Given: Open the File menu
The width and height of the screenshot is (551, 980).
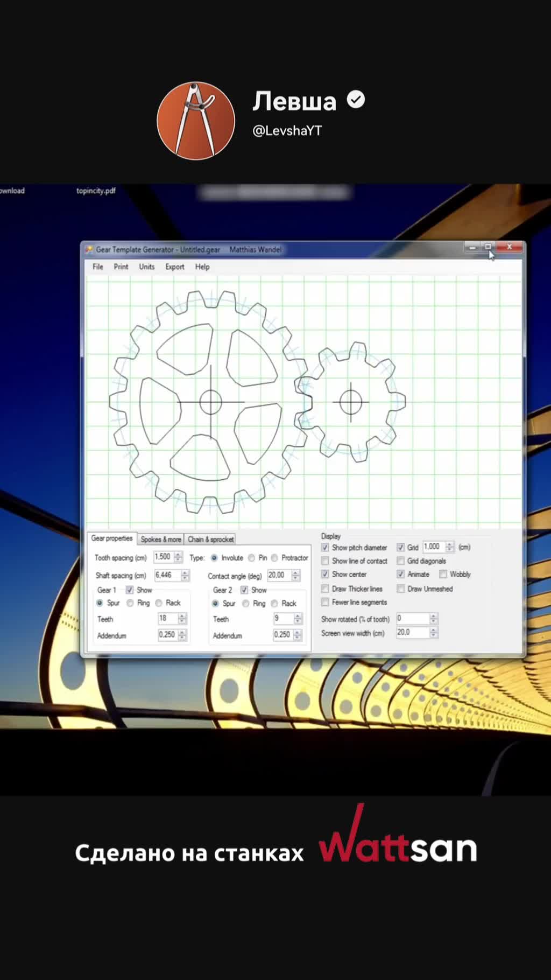Looking at the screenshot, I should tap(98, 267).
